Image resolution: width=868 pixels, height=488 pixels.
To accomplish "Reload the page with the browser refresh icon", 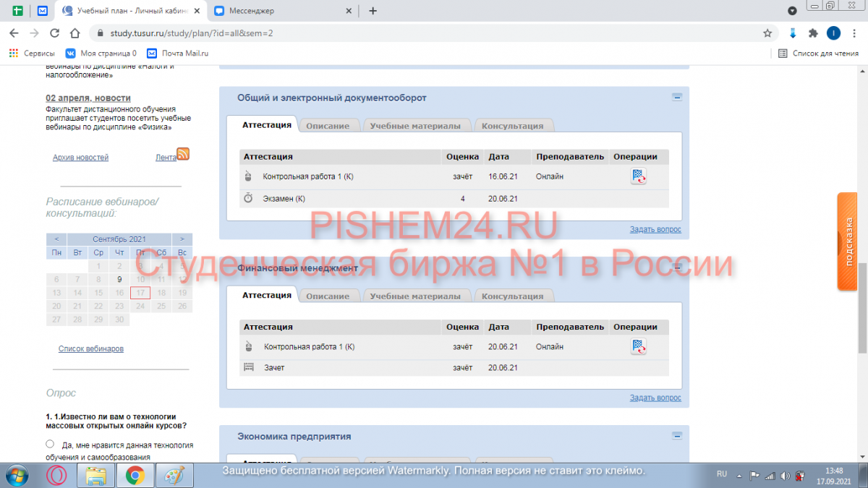I will coord(54,33).
